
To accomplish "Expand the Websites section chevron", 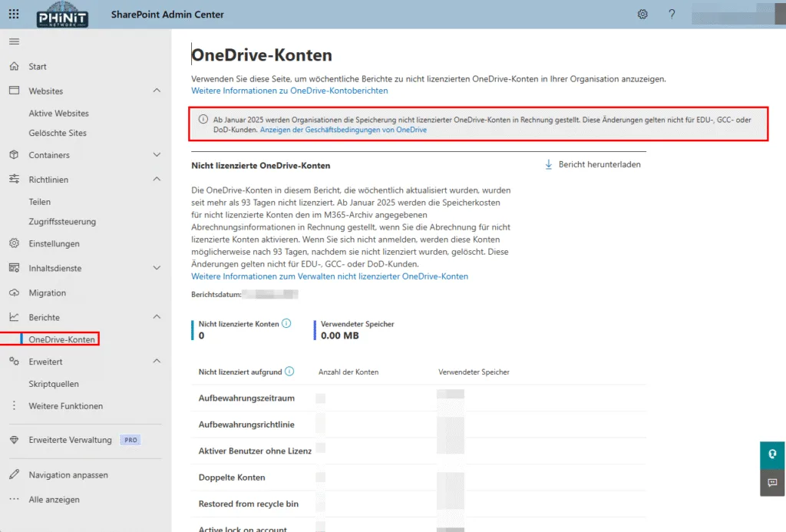I will (158, 91).
